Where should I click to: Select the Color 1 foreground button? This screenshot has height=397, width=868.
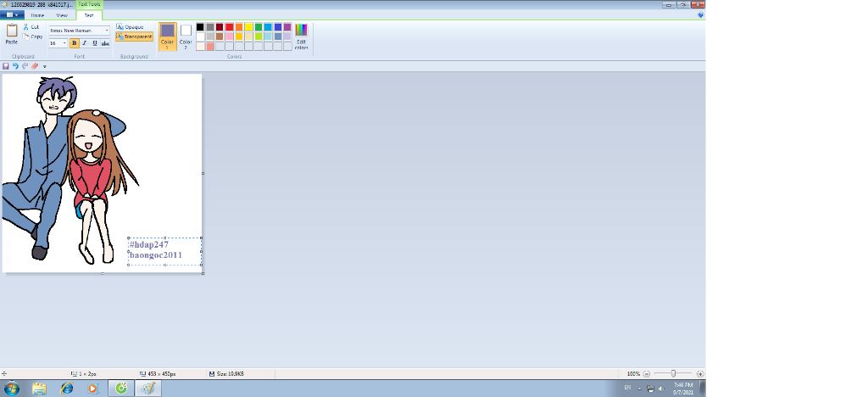[168, 36]
